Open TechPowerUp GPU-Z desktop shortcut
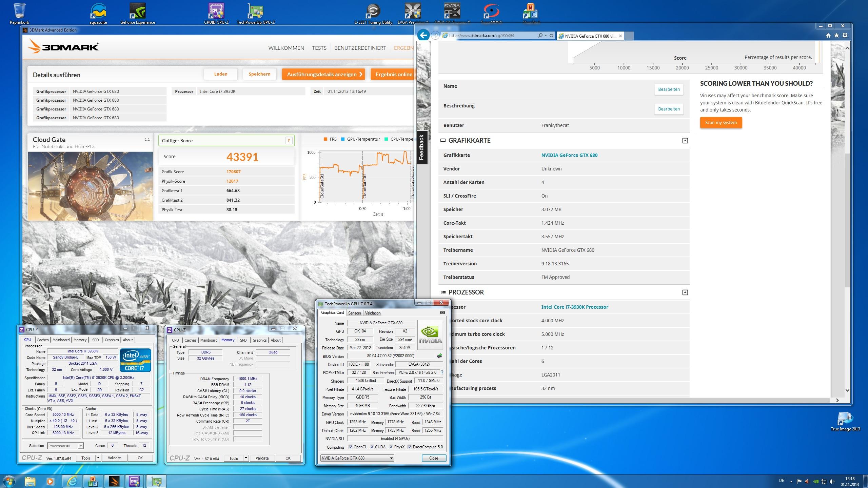The height and width of the screenshot is (488, 868). pos(255,14)
